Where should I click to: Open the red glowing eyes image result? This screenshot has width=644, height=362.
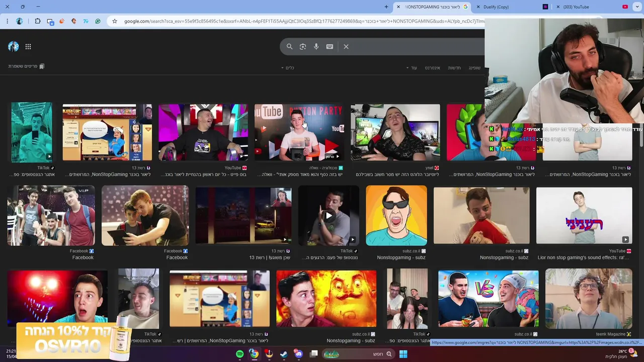[57, 298]
